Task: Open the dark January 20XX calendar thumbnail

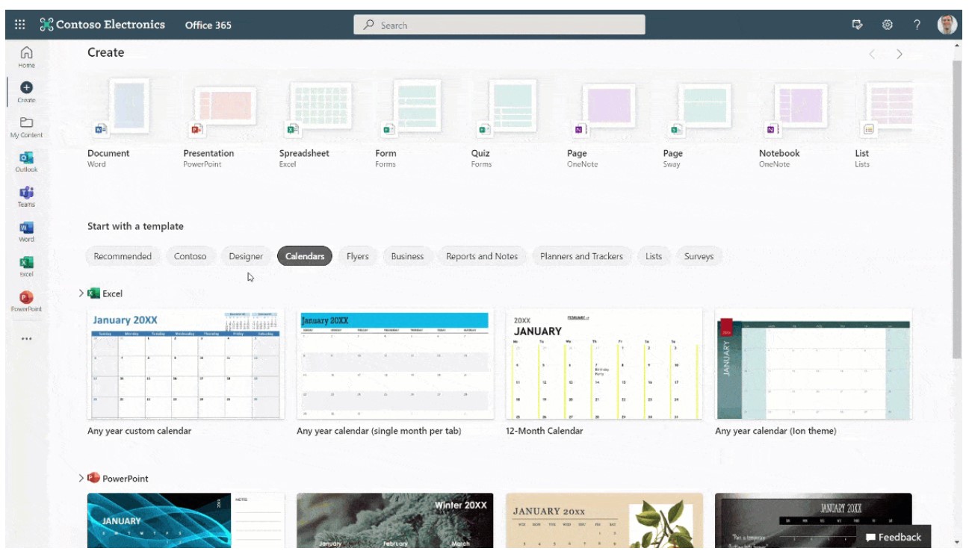Action: click(814, 520)
